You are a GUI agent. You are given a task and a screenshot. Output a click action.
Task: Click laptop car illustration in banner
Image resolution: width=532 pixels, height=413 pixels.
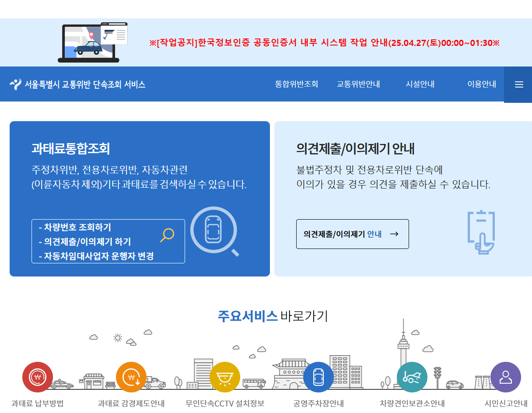pos(93,42)
